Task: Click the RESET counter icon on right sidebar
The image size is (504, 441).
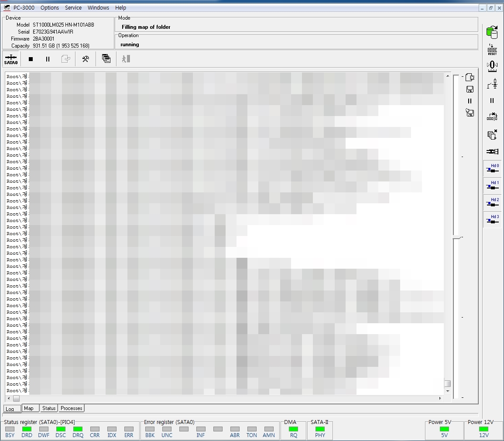Action: [x=492, y=49]
